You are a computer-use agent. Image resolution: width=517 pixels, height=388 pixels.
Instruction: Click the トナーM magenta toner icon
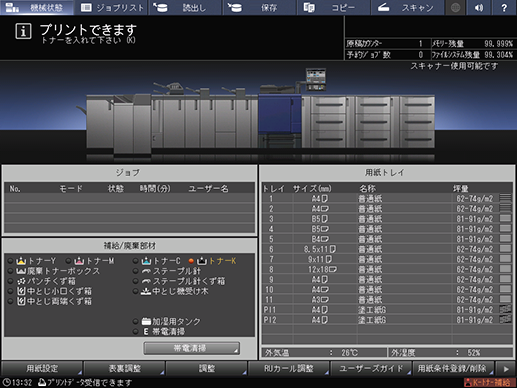click(x=79, y=261)
